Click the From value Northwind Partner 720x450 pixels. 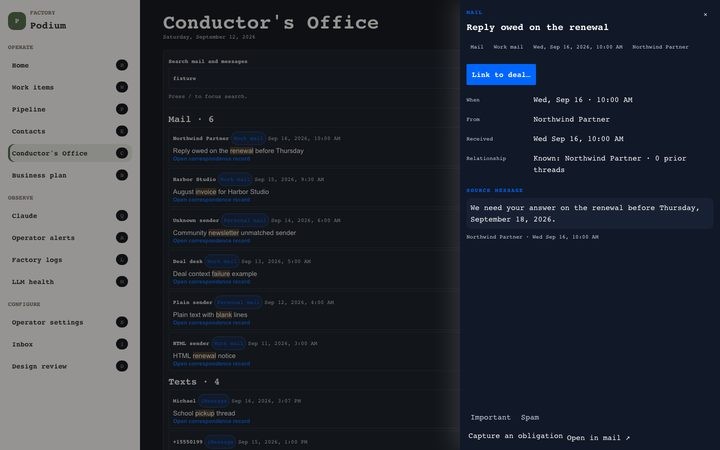click(571, 119)
